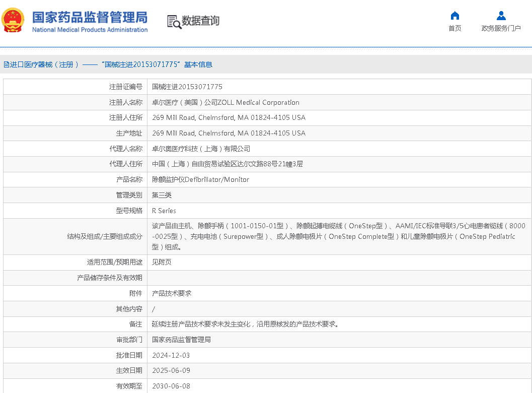Click the 型号规格 row label
Screen dimensions: 532x393
129,211
